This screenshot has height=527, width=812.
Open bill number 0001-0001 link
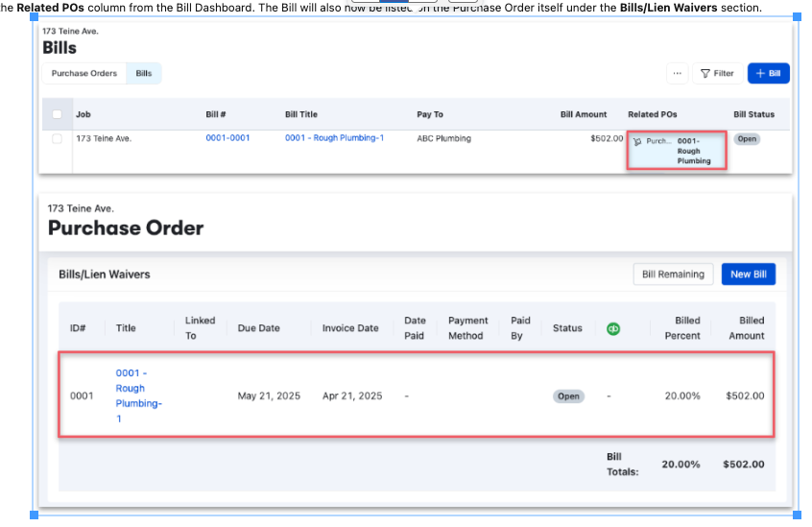pyautogui.click(x=227, y=138)
